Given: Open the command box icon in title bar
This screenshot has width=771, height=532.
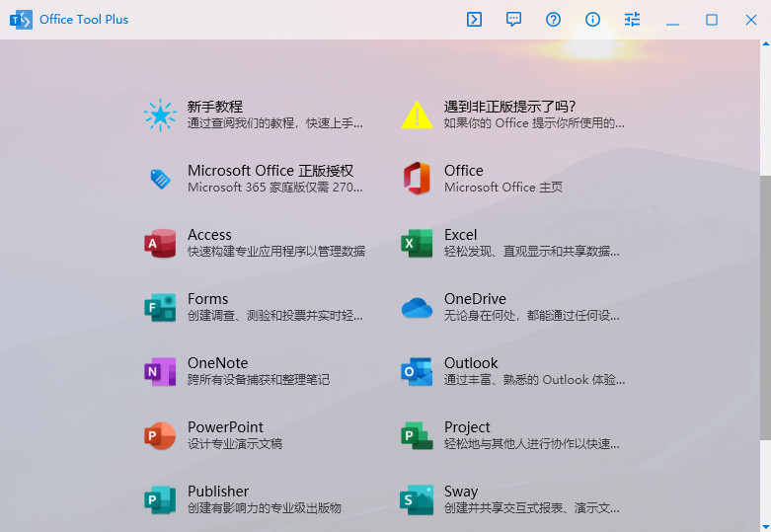Looking at the screenshot, I should click(474, 20).
